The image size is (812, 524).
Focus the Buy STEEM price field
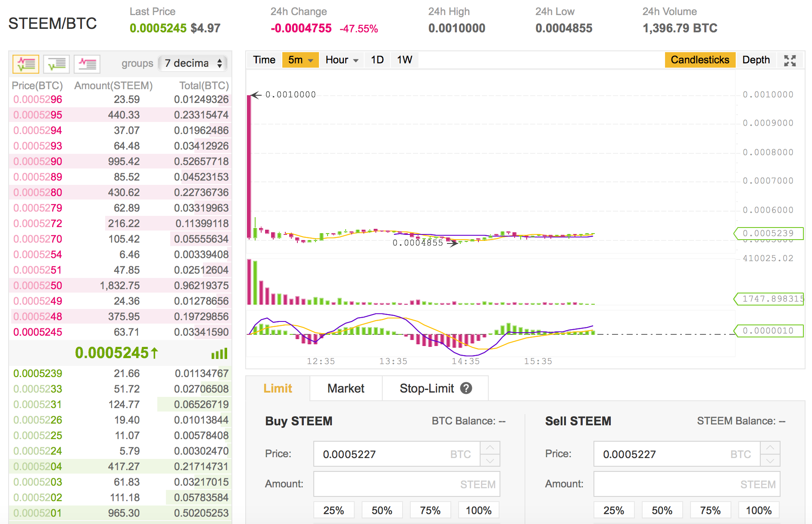coord(397,454)
